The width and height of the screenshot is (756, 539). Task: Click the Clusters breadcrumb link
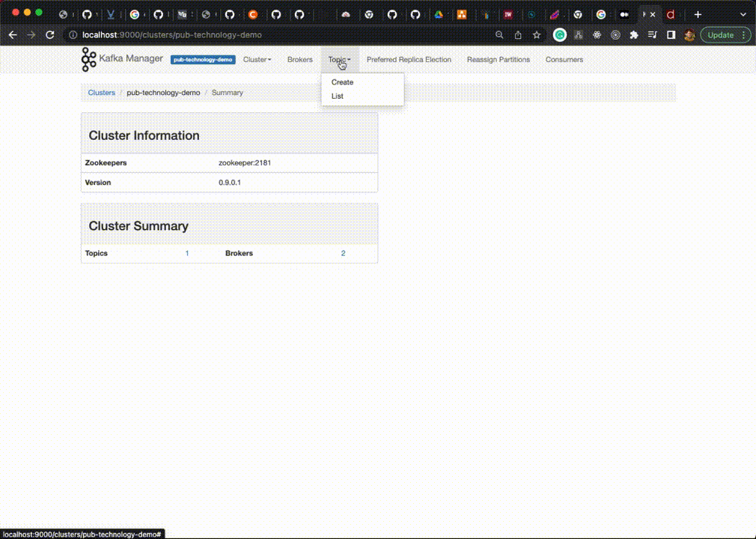pyautogui.click(x=101, y=93)
